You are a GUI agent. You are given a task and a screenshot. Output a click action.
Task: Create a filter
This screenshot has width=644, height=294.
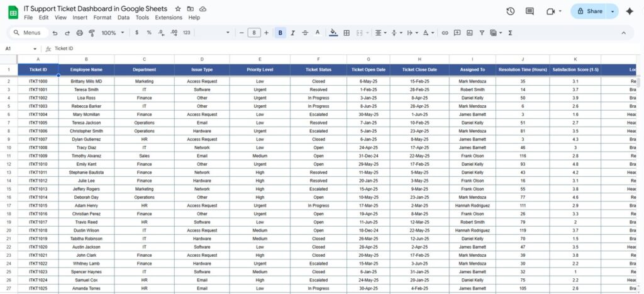pyautogui.click(x=482, y=33)
